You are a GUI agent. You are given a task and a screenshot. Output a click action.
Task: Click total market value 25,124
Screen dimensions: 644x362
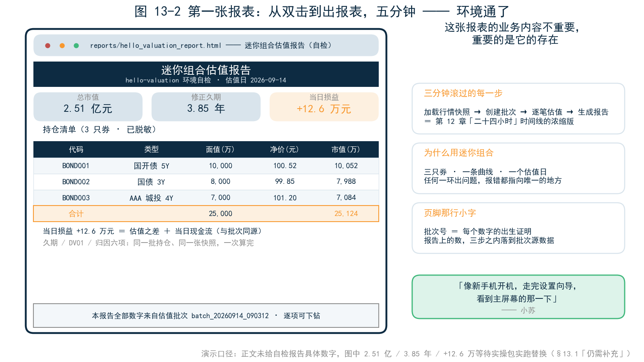(x=346, y=214)
